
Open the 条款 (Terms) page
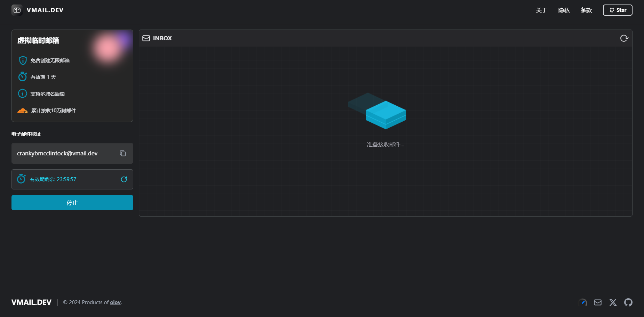[586, 10]
